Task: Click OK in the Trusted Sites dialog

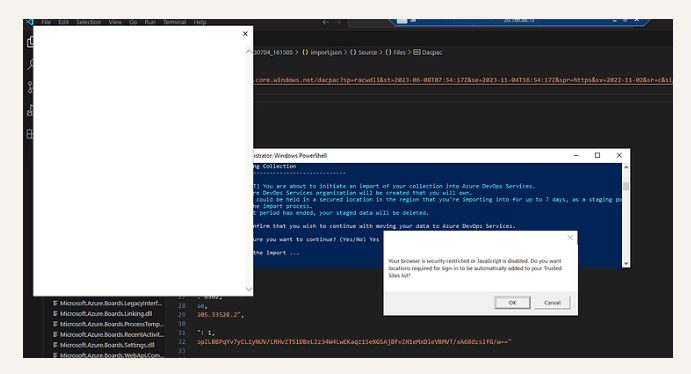Action: [513, 303]
